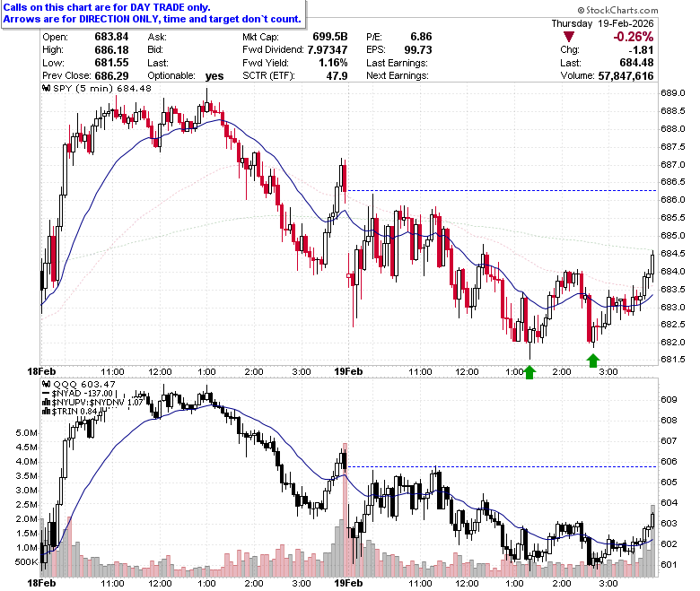The height and width of the screenshot is (591, 700).
Task: Click the blue dashed line on SPY chart
Action: click(x=502, y=190)
